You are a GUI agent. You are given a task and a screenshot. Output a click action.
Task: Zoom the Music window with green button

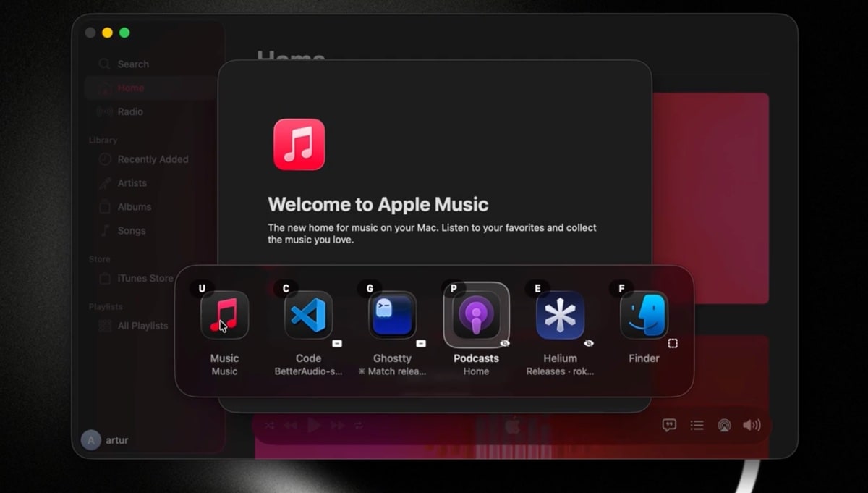(124, 33)
